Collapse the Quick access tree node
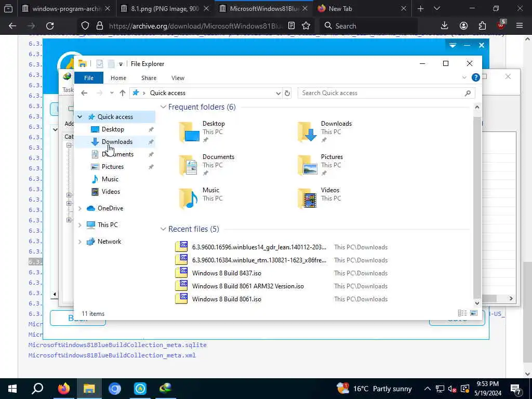 tap(79, 117)
